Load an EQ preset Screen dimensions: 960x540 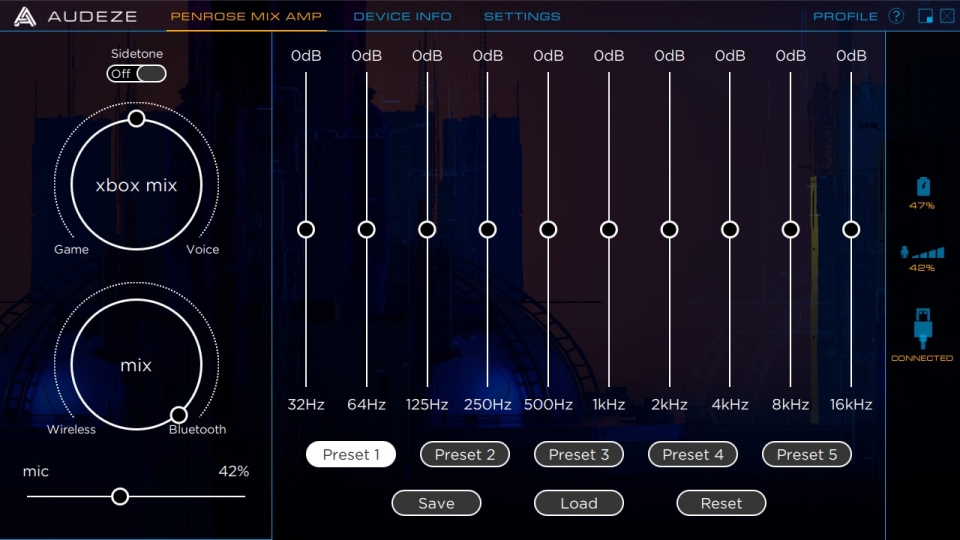pos(579,503)
